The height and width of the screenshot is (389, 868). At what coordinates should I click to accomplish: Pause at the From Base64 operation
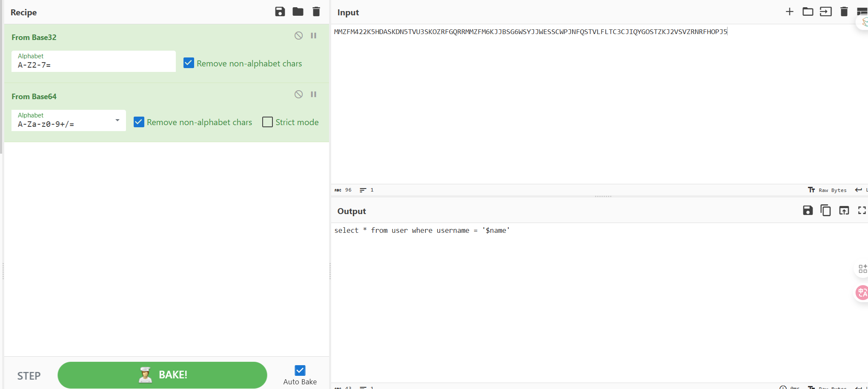[314, 94]
